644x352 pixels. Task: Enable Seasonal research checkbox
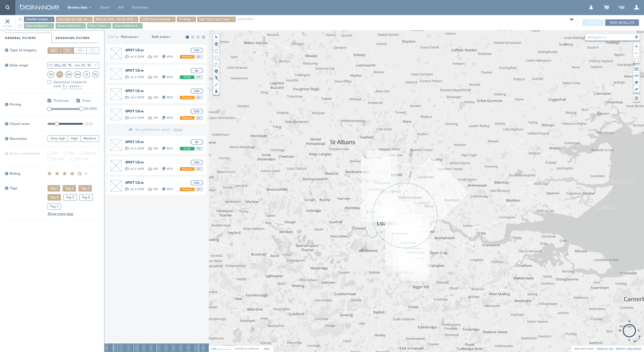pos(49,82)
